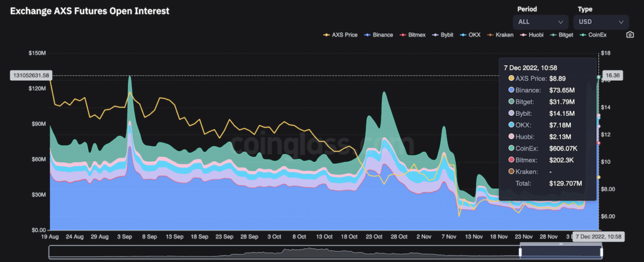Click the Exchange AXS Futures Open Interest title
This screenshot has width=644, height=262.
89,11
